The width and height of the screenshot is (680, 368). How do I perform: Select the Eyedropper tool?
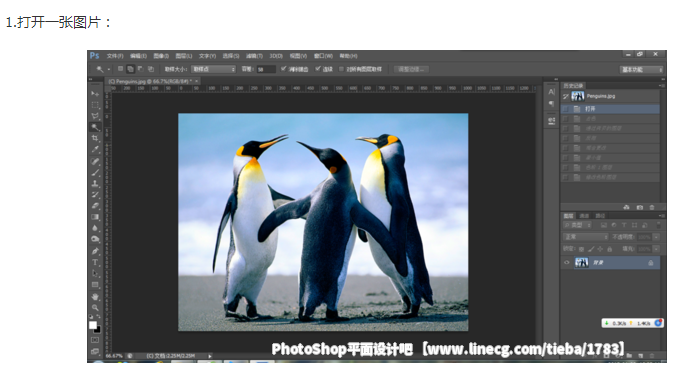pos(95,150)
